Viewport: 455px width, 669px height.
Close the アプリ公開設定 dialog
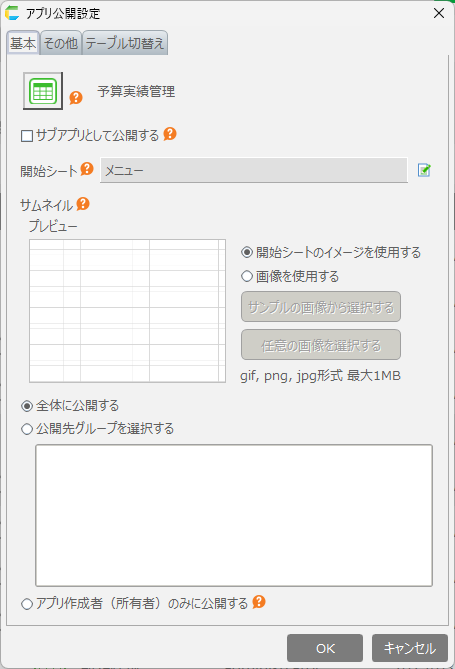pyautogui.click(x=439, y=13)
